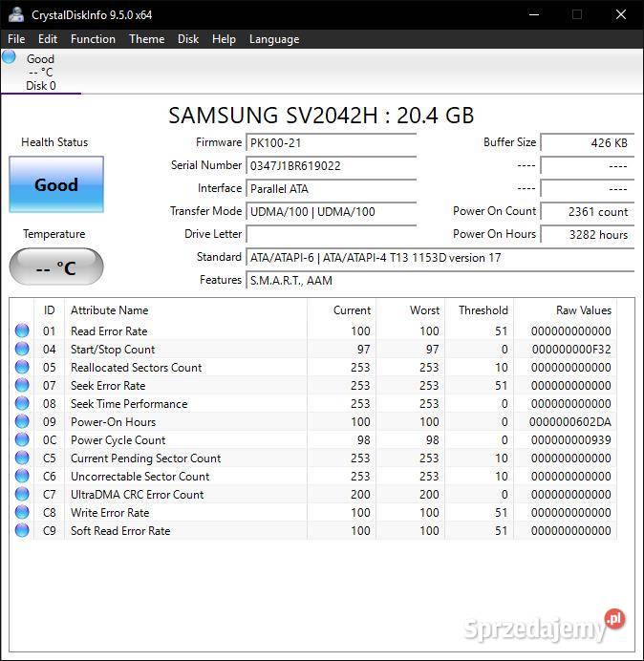The height and width of the screenshot is (661, 644).
Task: Click the empty Drive Letter field
Action: pos(331,234)
